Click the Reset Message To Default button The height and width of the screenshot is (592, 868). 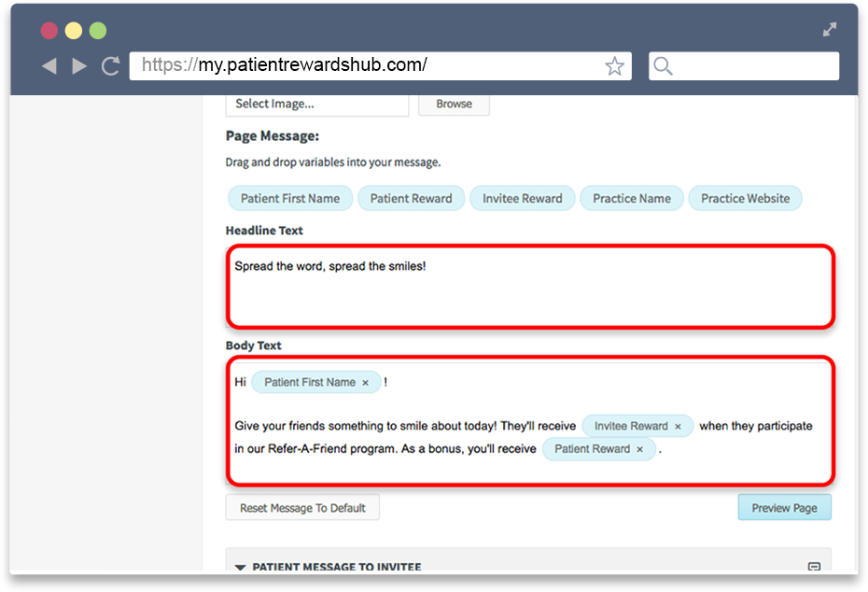[x=302, y=507]
